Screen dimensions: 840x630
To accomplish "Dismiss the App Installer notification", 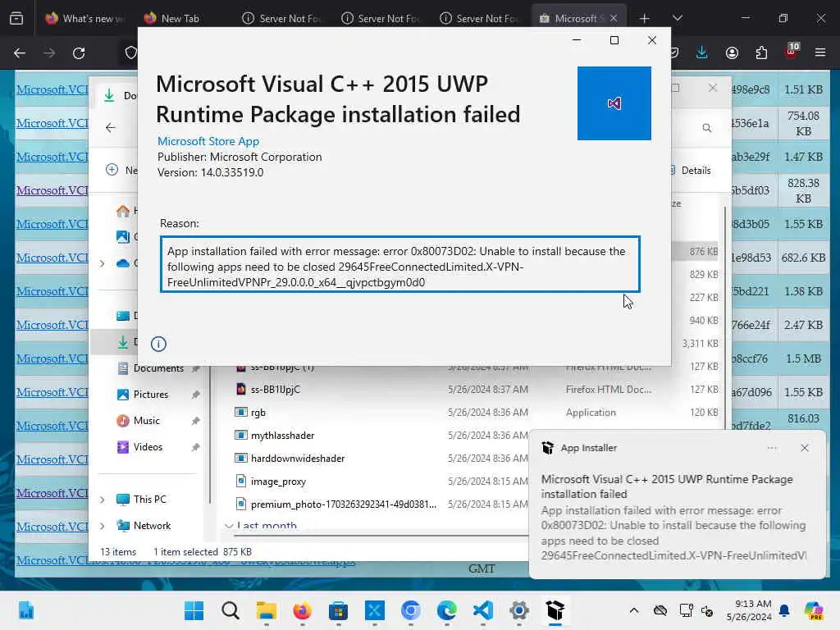I will point(804,448).
